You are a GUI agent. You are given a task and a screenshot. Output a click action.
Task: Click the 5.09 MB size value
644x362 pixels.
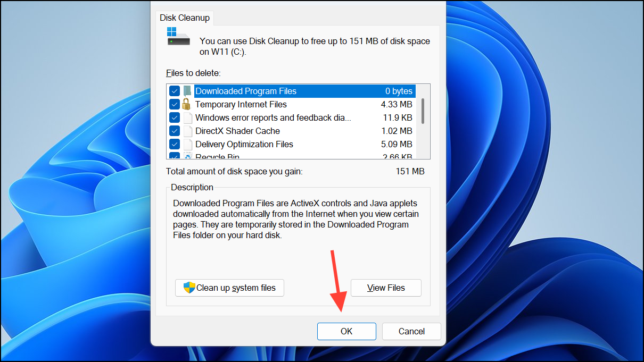coord(397,144)
